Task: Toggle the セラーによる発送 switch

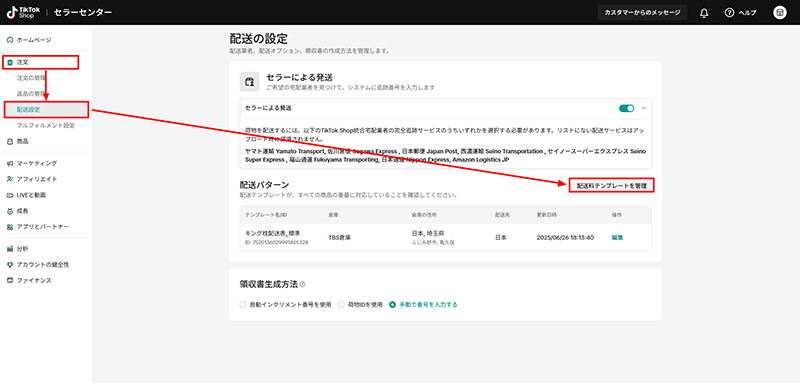Action: coord(627,108)
